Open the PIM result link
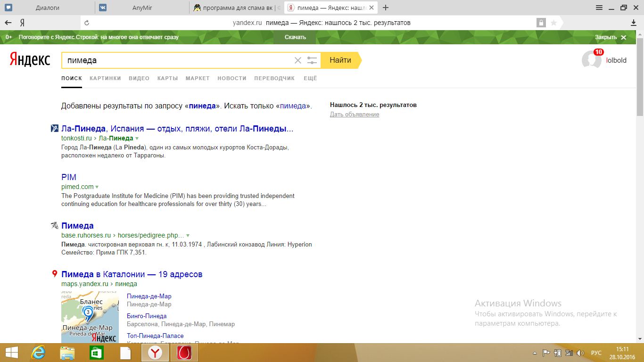This screenshot has width=644, height=362. pyautogui.click(x=69, y=177)
